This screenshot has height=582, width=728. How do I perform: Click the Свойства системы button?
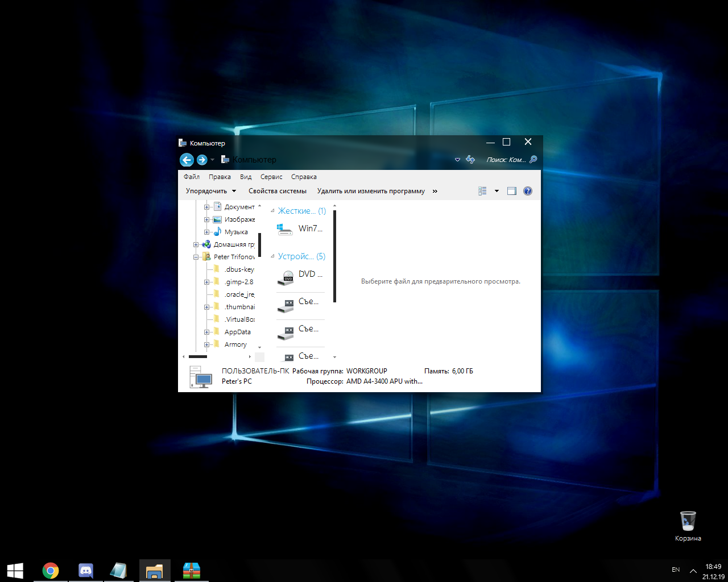click(277, 191)
